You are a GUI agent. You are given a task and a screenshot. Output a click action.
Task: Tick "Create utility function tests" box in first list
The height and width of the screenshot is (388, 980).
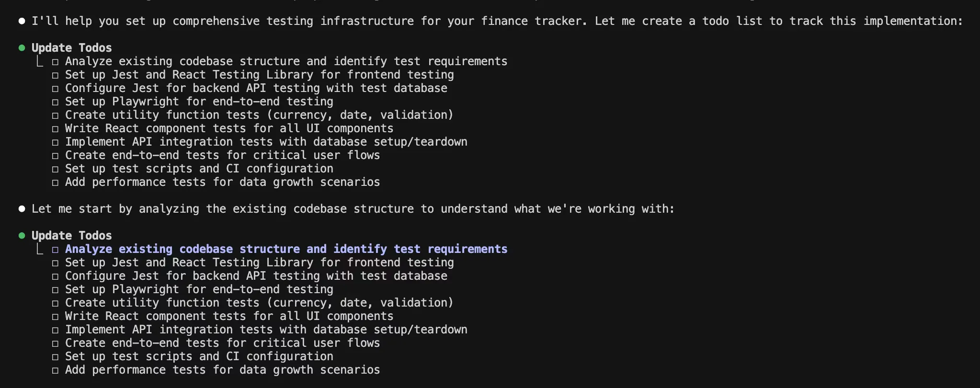56,115
